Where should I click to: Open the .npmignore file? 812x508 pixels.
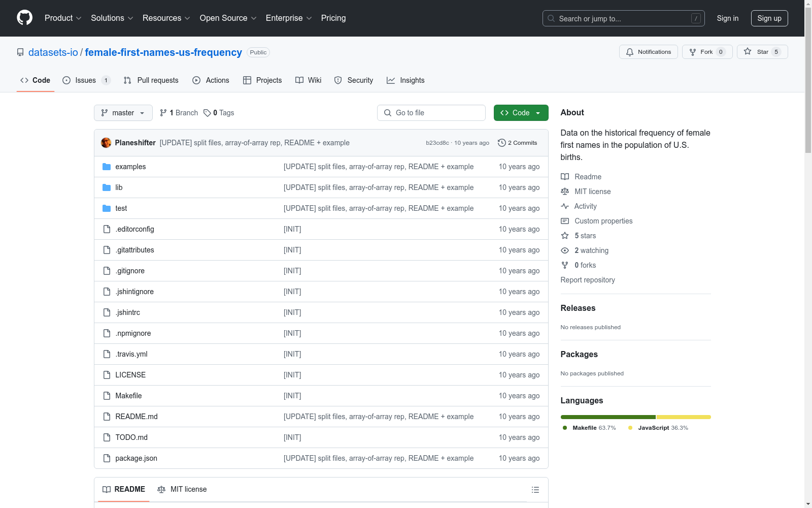pyautogui.click(x=133, y=333)
